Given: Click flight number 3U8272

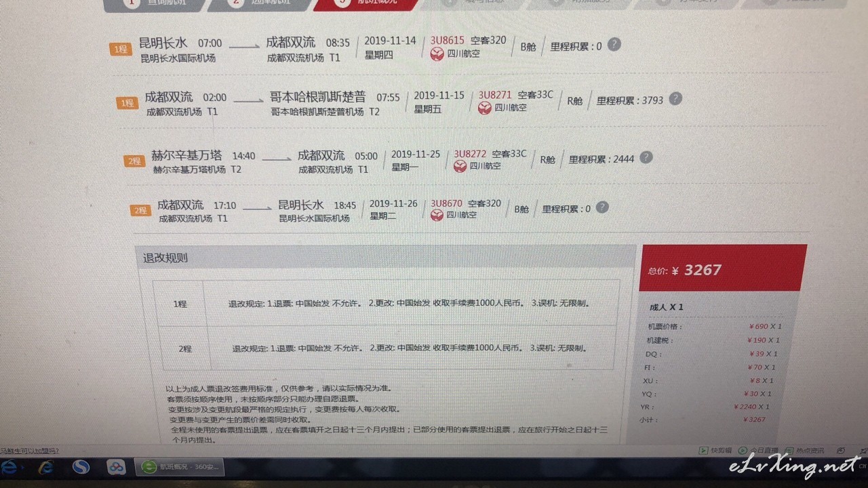Looking at the screenshot, I should tap(470, 154).
